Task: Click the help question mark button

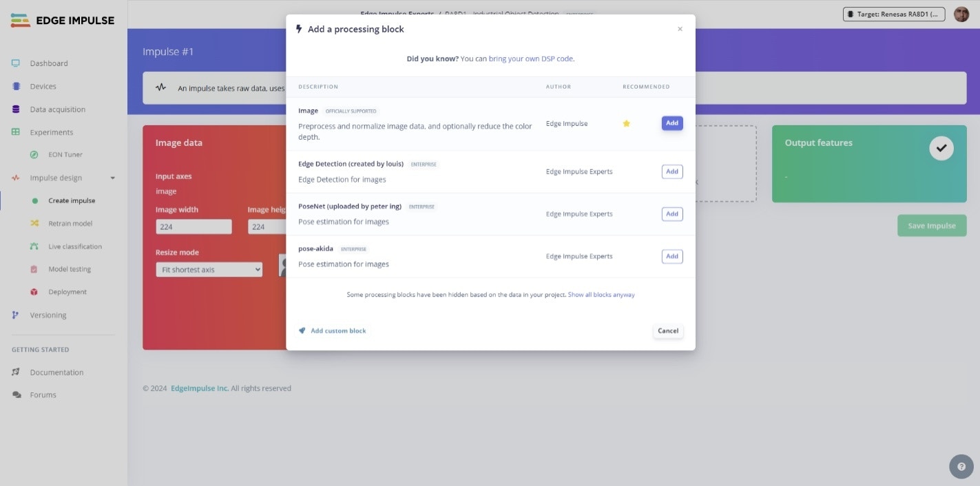Action: click(x=961, y=466)
